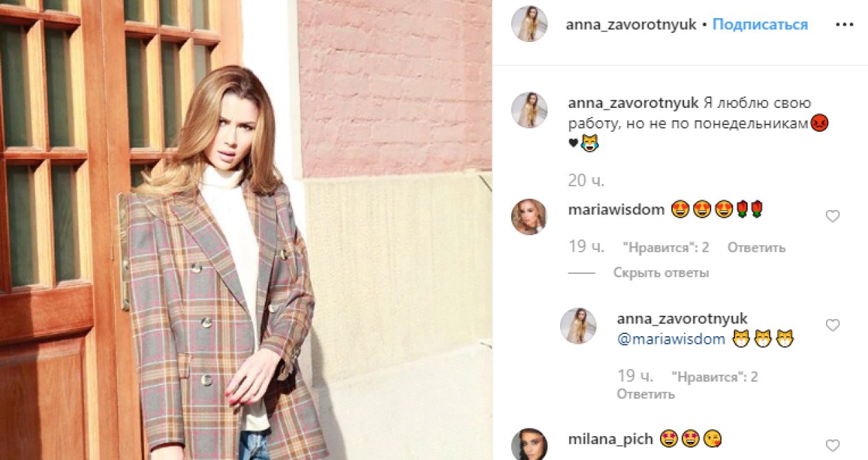Open the three-dot post options menu
The width and height of the screenshot is (868, 460).
[x=843, y=25]
